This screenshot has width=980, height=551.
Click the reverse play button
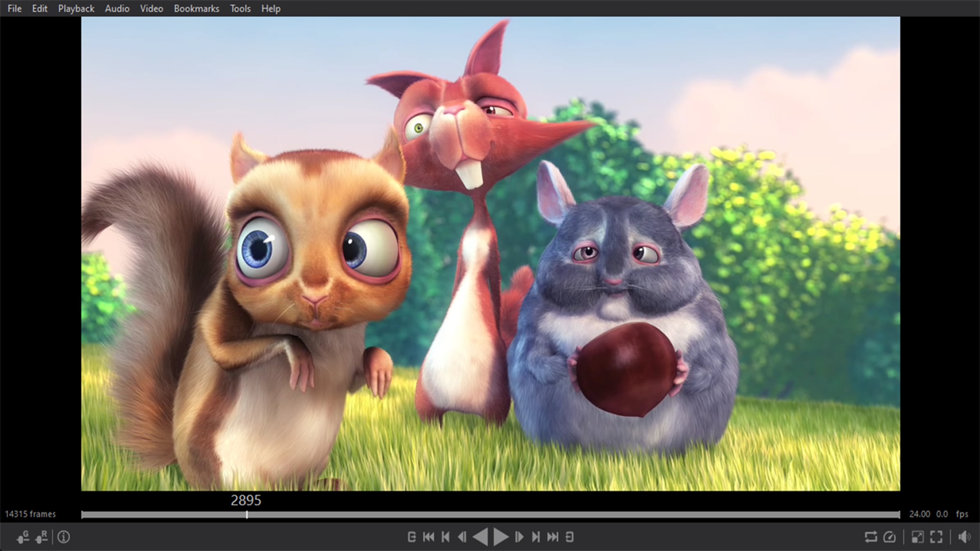pyautogui.click(x=481, y=537)
